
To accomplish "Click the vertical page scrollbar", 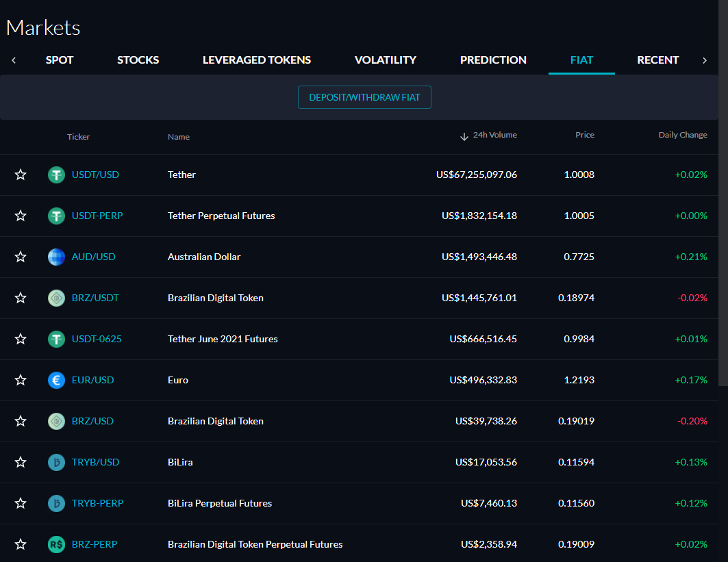I will [723, 205].
